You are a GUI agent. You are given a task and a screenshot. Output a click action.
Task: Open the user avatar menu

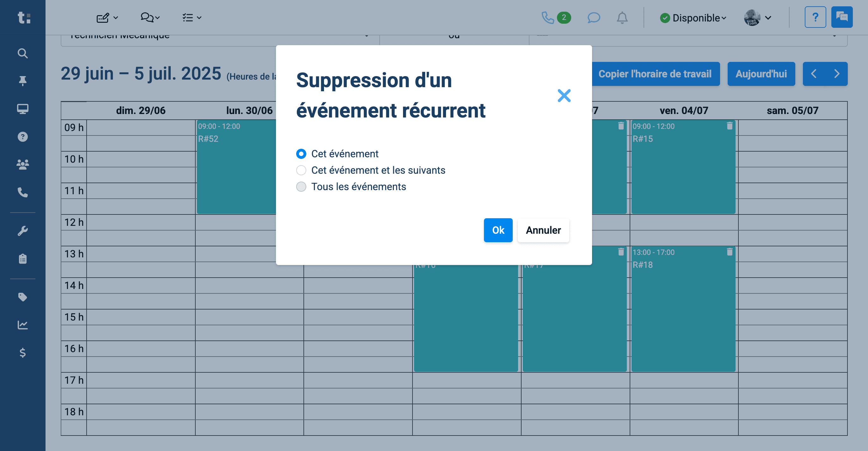(x=757, y=17)
